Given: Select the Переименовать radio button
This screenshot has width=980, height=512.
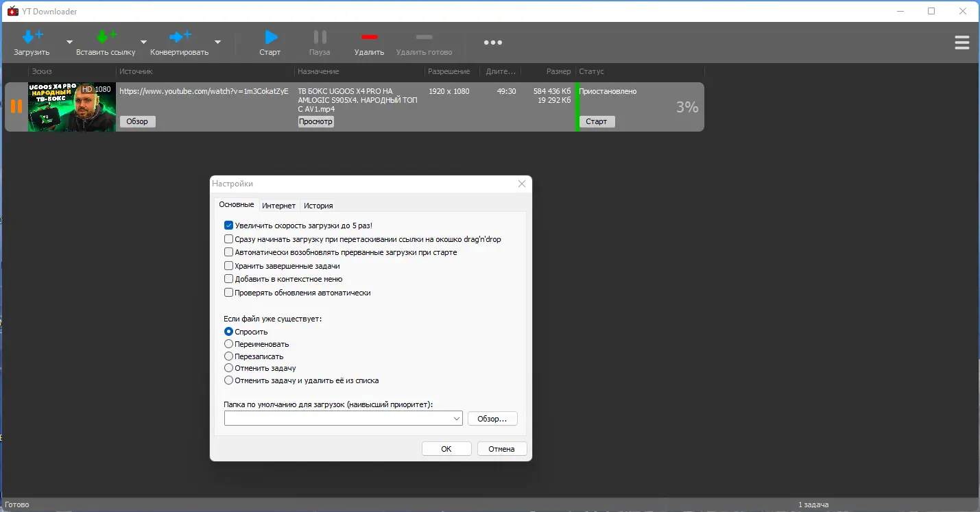Looking at the screenshot, I should click(x=229, y=344).
